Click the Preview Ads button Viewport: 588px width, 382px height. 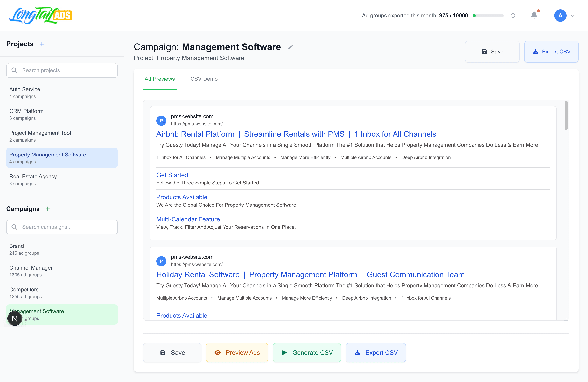click(237, 353)
